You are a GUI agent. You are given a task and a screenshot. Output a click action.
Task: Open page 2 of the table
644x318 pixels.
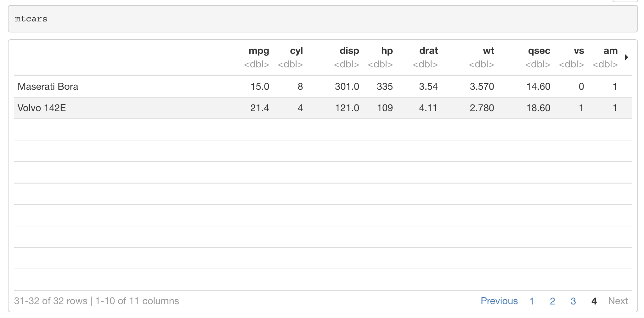pyautogui.click(x=552, y=301)
